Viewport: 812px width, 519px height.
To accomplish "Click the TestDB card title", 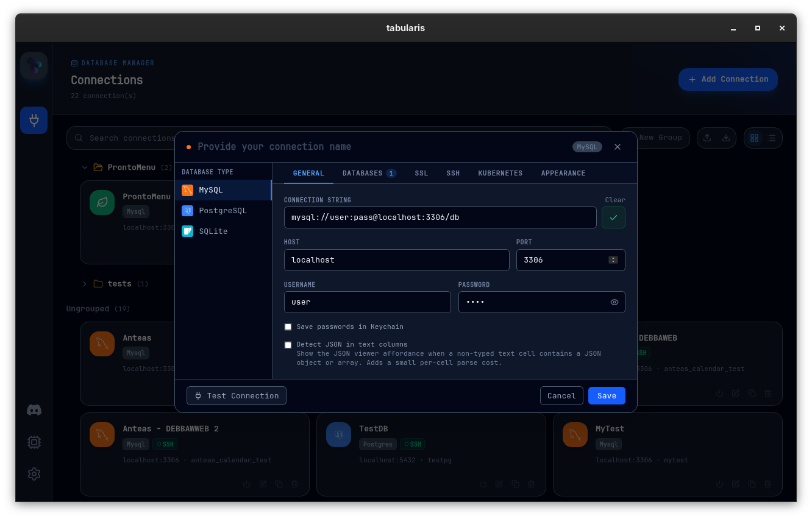I will click(374, 429).
